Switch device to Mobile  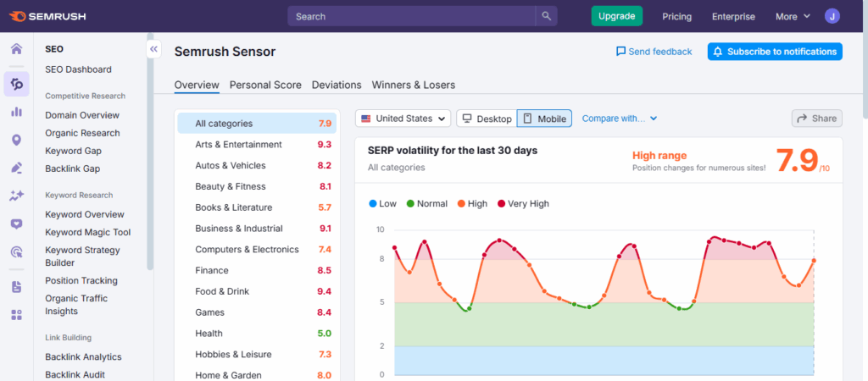(544, 119)
